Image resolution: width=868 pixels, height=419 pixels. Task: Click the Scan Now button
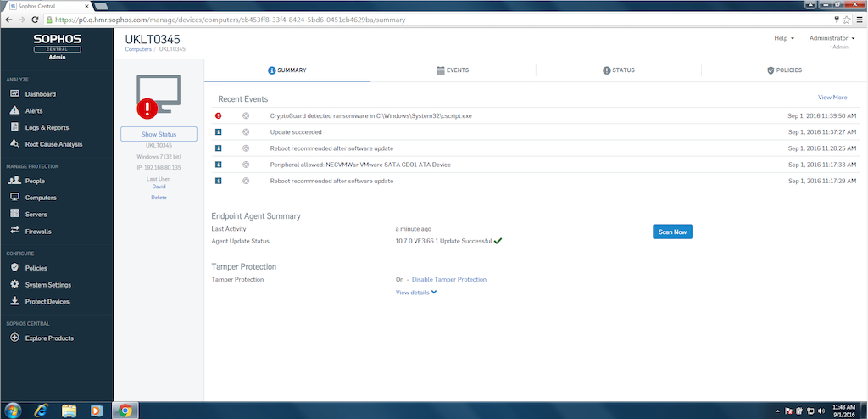pyautogui.click(x=672, y=232)
